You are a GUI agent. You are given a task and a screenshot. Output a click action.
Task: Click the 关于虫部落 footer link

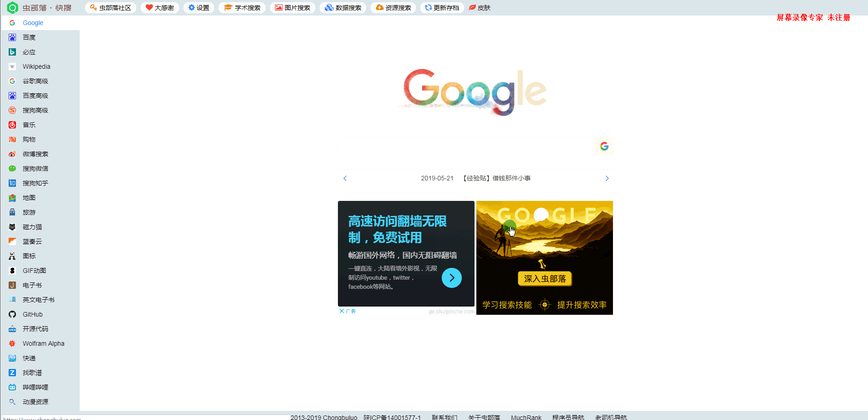[x=484, y=417]
